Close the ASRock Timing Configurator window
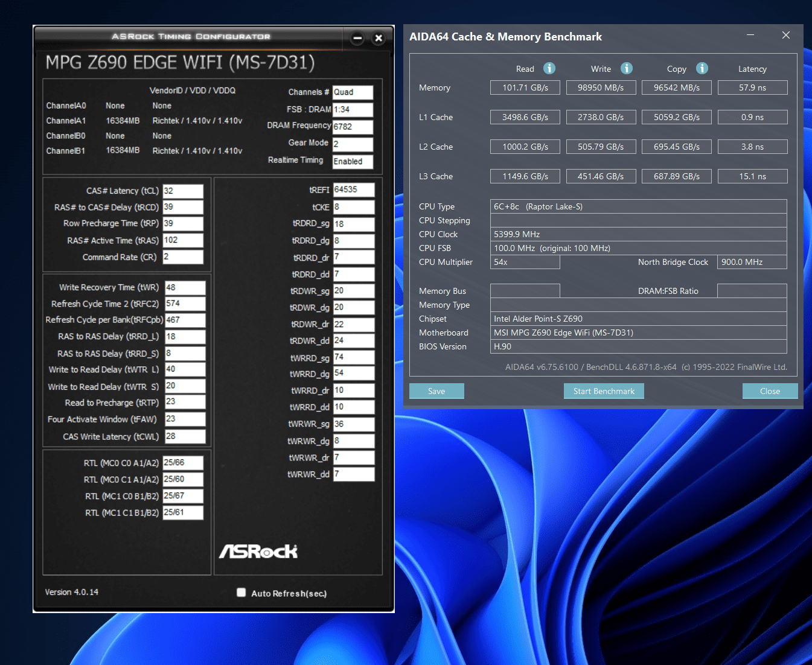This screenshot has height=665, width=812. [379, 38]
